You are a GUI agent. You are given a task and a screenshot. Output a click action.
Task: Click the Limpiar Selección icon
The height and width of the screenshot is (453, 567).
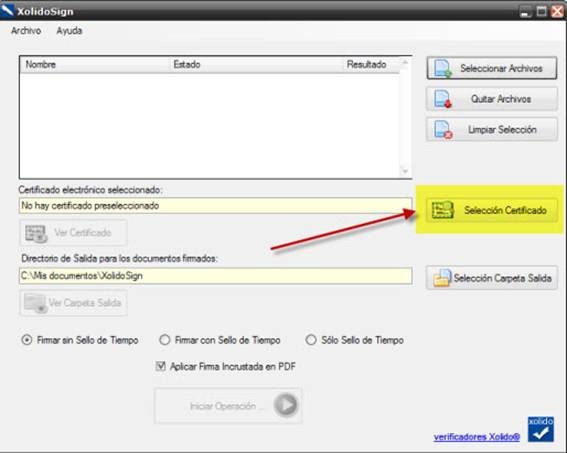[x=443, y=129]
